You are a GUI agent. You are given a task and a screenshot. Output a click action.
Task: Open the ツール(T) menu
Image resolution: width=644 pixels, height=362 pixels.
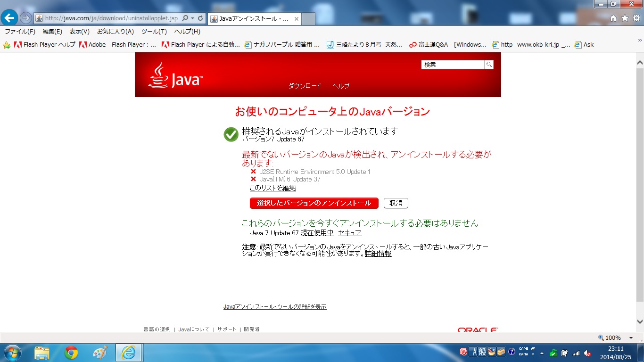click(x=154, y=32)
